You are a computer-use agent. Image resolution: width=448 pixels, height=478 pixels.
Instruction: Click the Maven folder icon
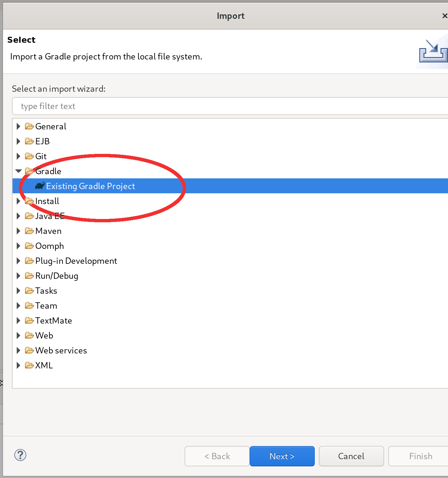[29, 231]
